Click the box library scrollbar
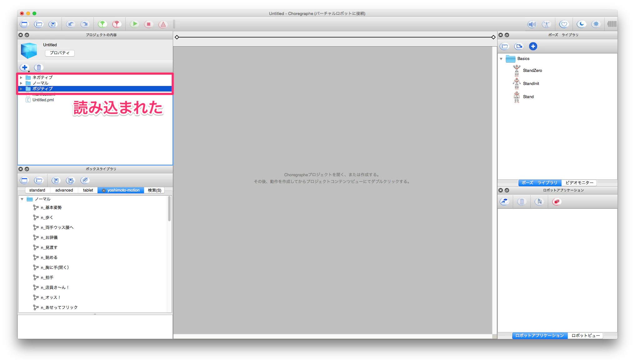The image size is (635, 364). point(170,209)
